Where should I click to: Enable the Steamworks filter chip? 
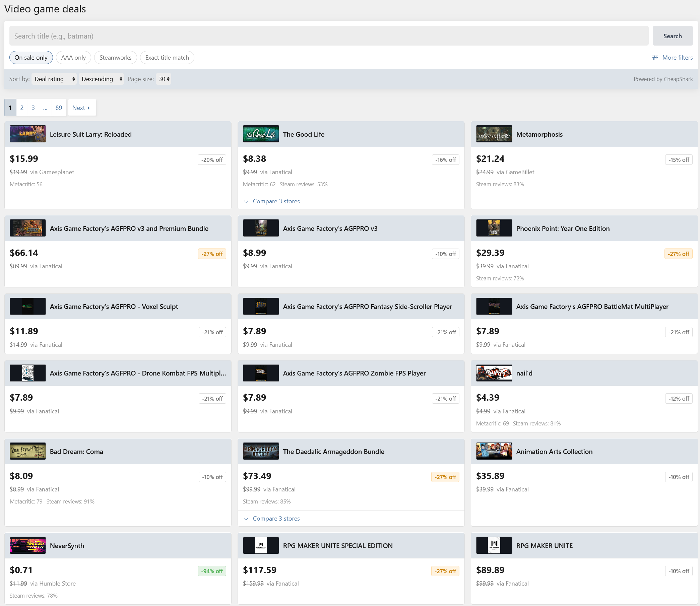115,58
